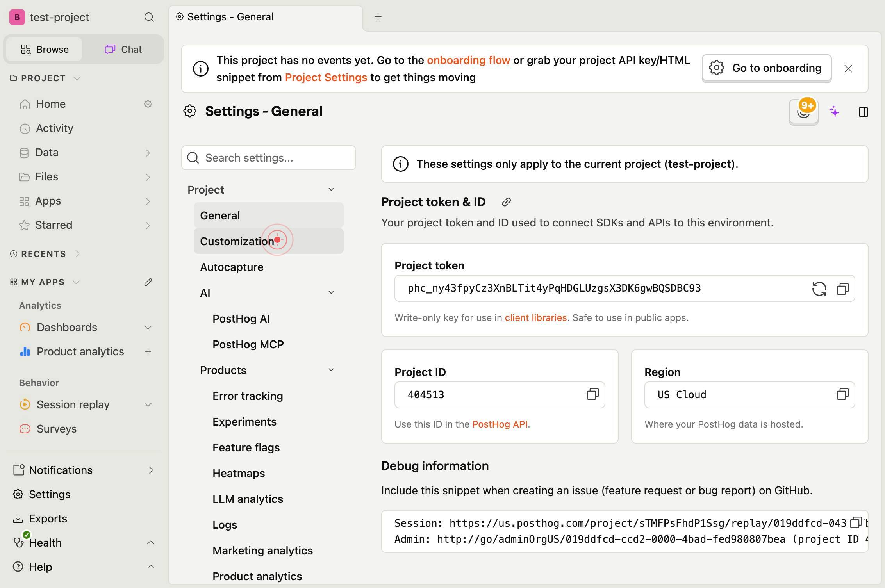
Task: Select General in settings menu
Action: [x=269, y=216]
